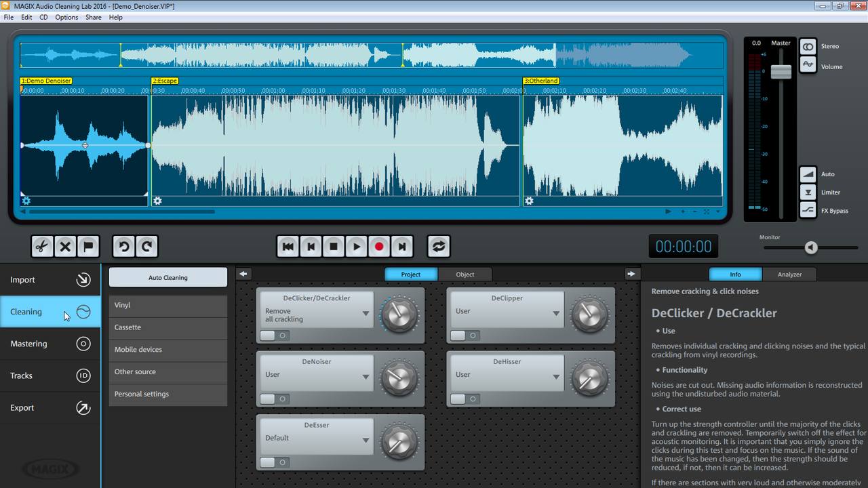Enable the DeClipper effect switch
Image resolution: width=868 pixels, height=488 pixels.
465,335
